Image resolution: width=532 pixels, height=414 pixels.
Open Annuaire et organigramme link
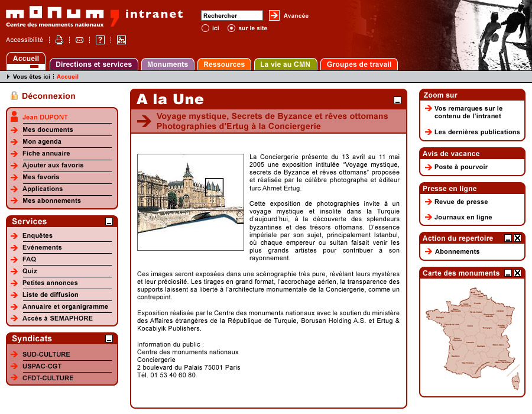click(x=65, y=307)
